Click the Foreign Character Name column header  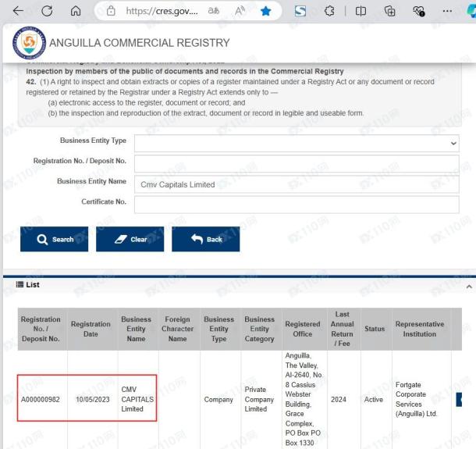point(178,329)
